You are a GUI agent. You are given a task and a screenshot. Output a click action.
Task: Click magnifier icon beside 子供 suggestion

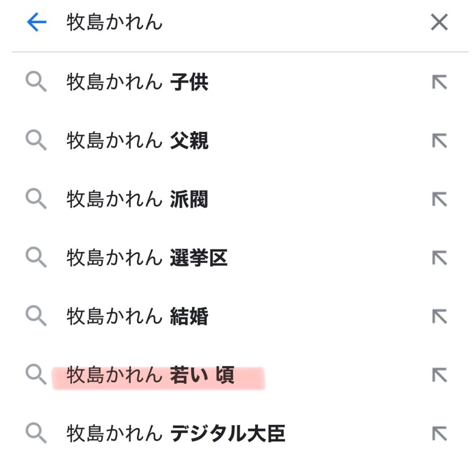(36, 83)
